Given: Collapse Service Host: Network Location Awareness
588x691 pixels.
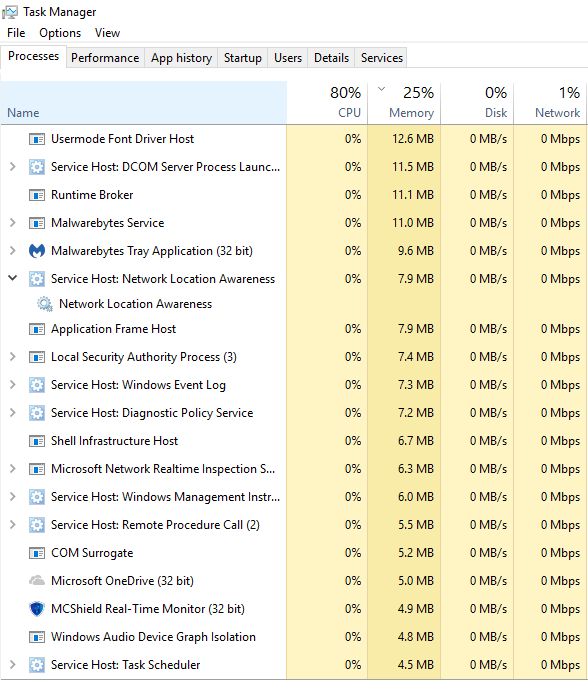Looking at the screenshot, I should coord(13,278).
